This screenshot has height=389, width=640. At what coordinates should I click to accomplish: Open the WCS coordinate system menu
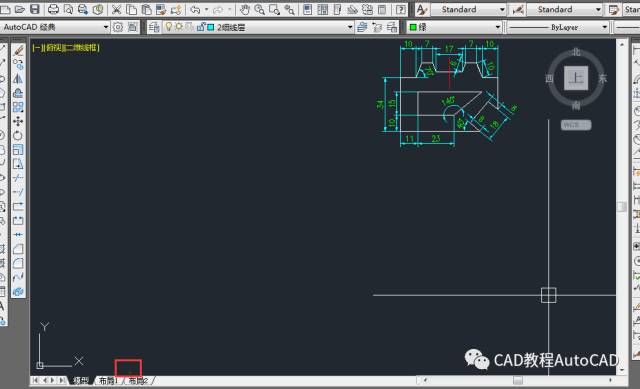tap(576, 125)
